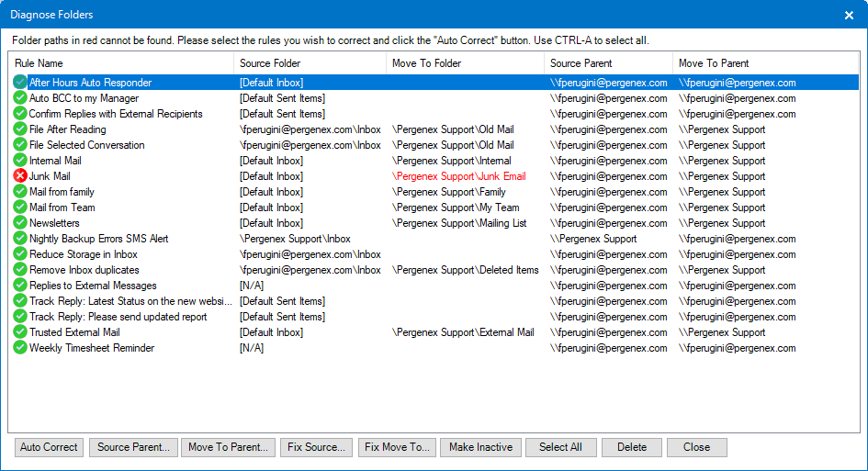Click green check icon beside Mail from family
This screenshot has height=471, width=868.
pyautogui.click(x=20, y=192)
